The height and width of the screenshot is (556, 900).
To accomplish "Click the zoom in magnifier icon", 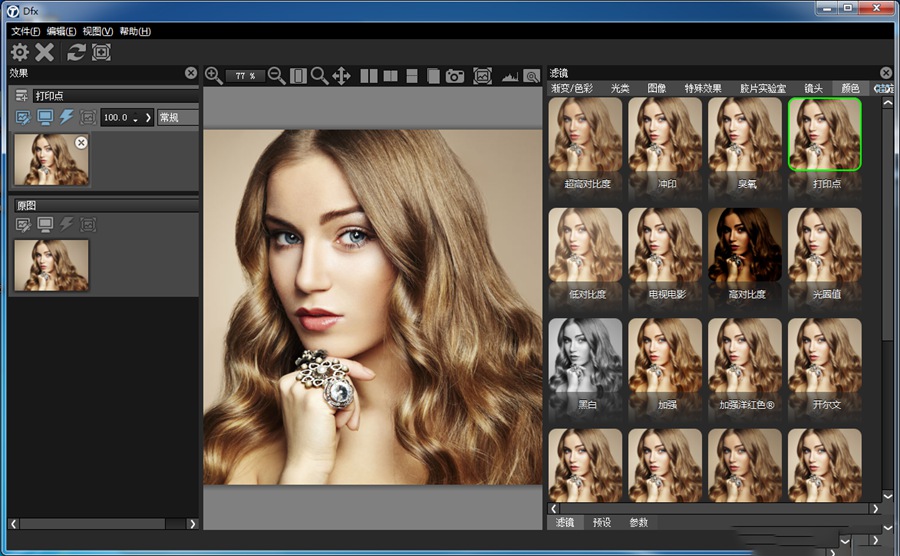I will (x=213, y=76).
